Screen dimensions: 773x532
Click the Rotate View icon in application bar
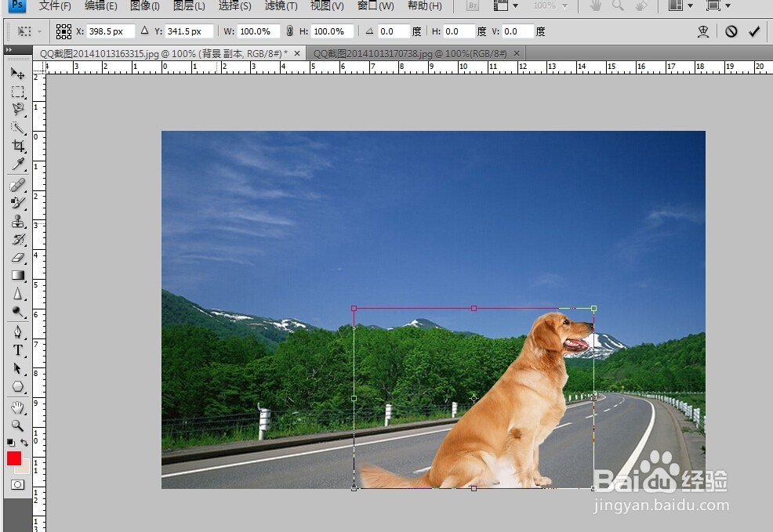(641, 6)
